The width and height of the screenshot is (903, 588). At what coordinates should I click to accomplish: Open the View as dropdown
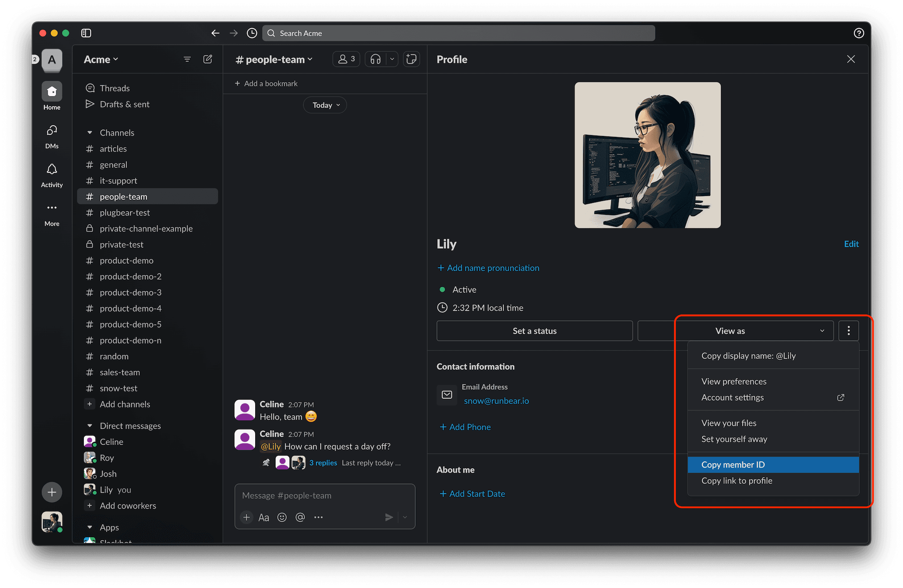[x=735, y=331]
